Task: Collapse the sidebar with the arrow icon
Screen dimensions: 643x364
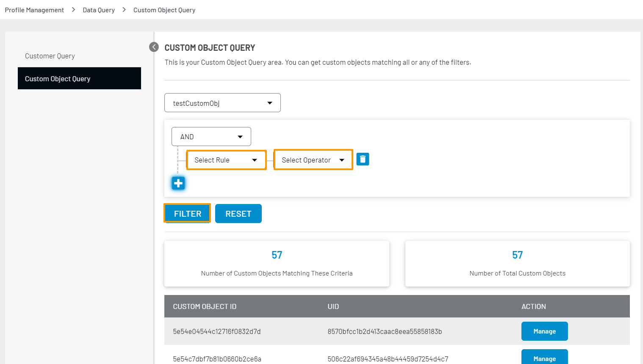Action: [154, 47]
